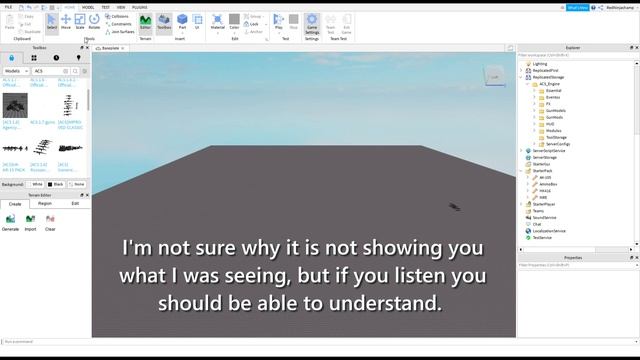Toggle Constraints option

click(x=118, y=24)
